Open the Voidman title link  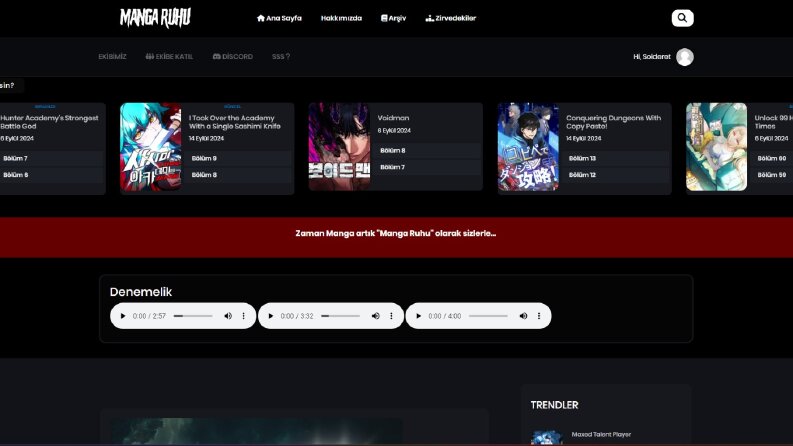click(393, 118)
